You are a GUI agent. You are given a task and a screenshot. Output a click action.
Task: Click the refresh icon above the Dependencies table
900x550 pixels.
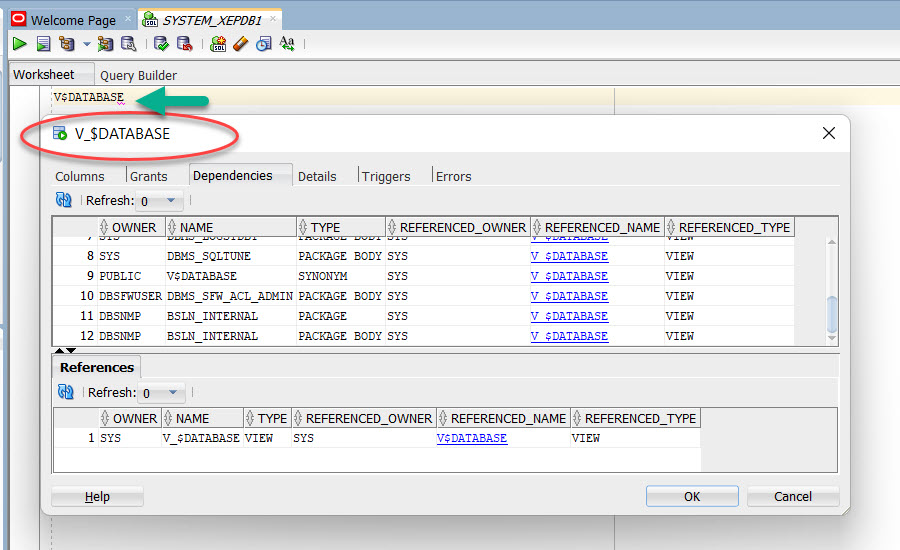[x=64, y=200]
